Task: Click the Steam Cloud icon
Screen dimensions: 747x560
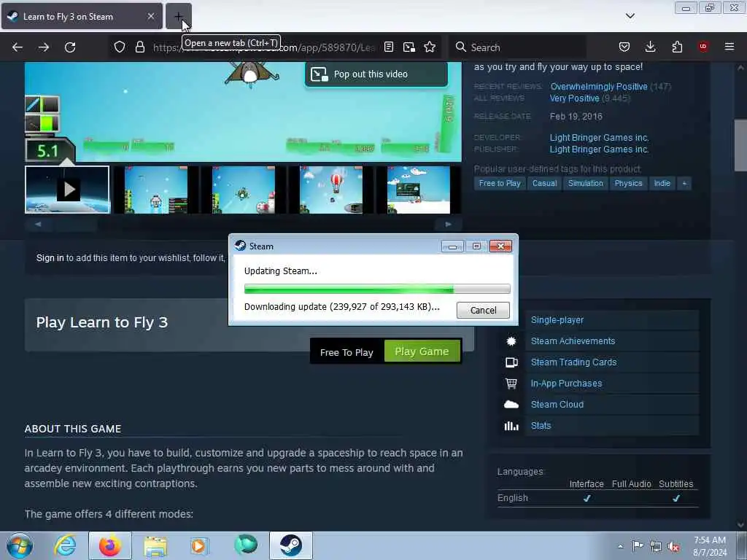Action: coord(511,404)
